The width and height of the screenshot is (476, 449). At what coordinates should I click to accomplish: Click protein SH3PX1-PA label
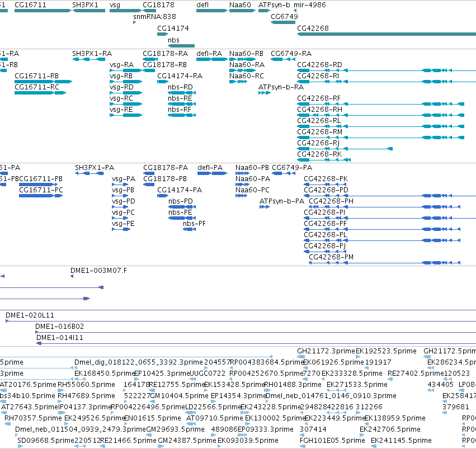(x=95, y=168)
